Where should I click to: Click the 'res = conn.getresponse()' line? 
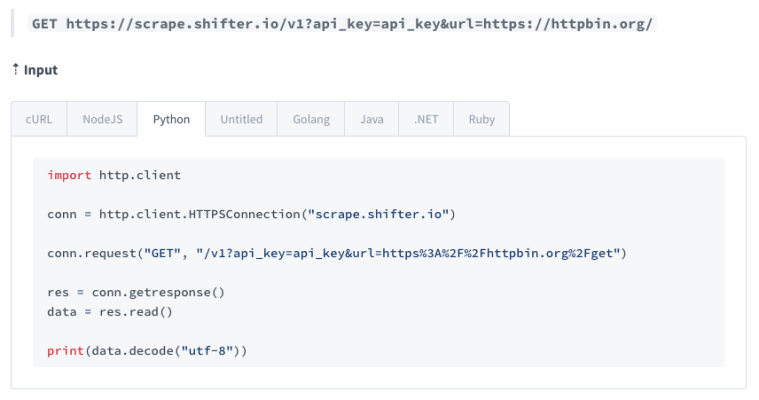[x=136, y=292]
